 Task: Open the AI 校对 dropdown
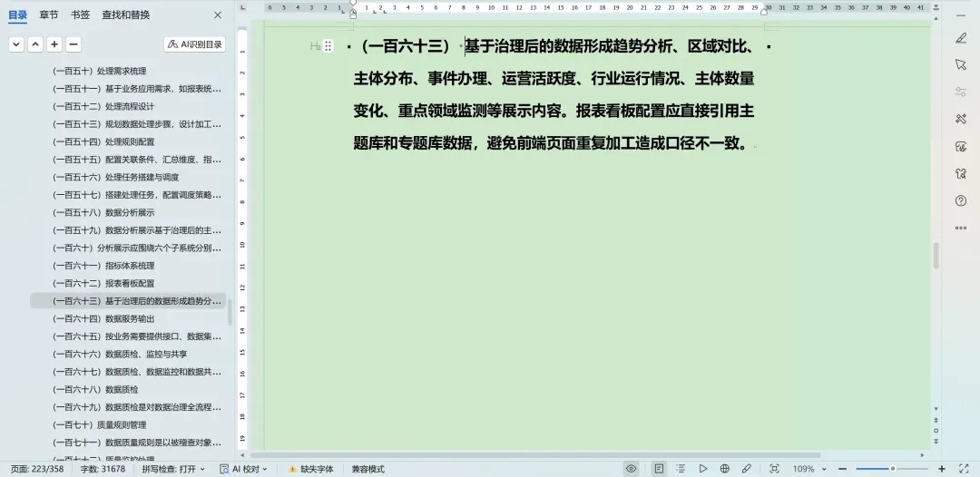pyautogui.click(x=244, y=469)
